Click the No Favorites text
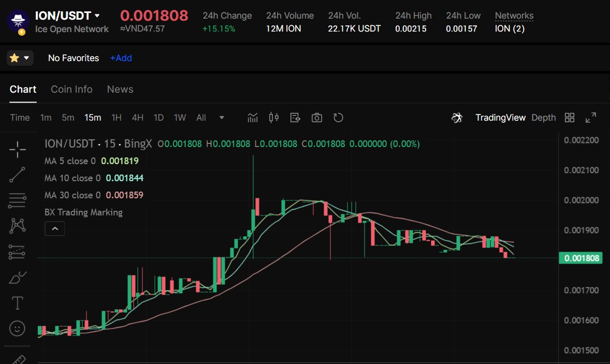610x364 pixels. 74,58
